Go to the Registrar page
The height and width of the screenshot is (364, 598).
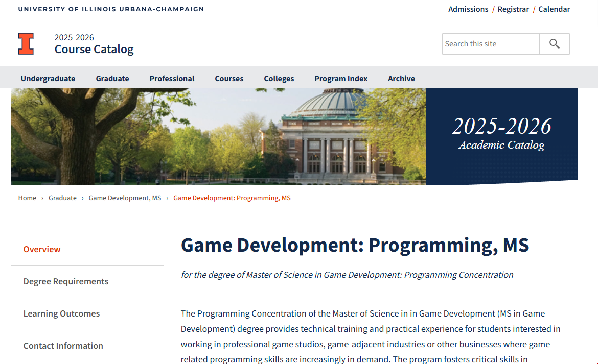[x=513, y=9]
